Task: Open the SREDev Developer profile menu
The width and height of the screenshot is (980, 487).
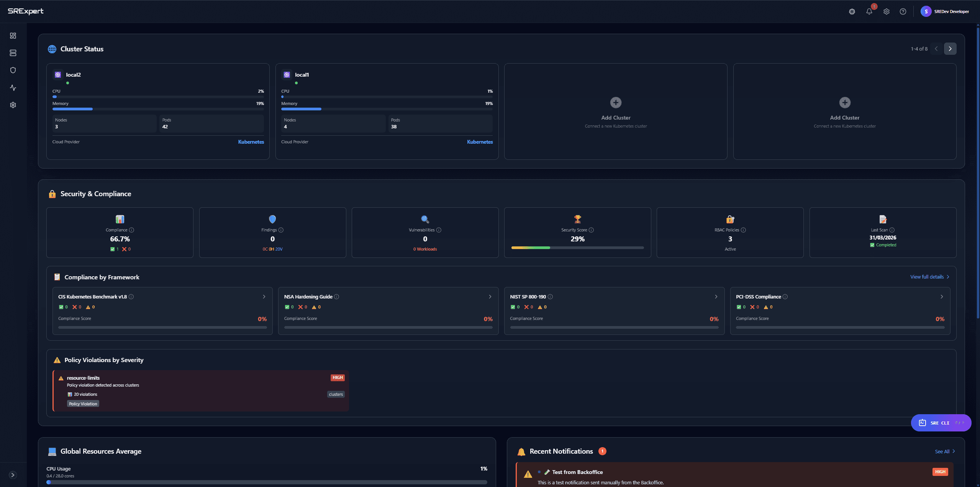Action: 946,11
